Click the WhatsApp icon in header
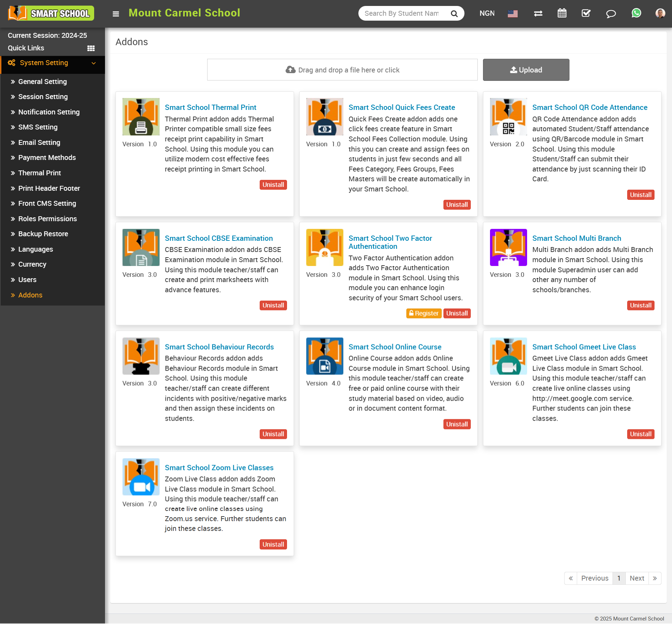The width and height of the screenshot is (672, 624). click(x=636, y=13)
